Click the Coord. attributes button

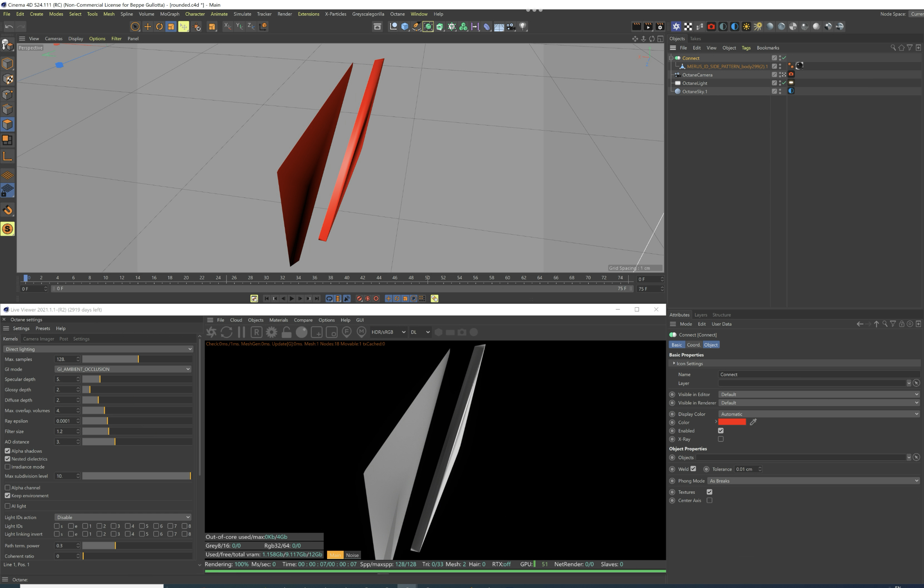(x=693, y=345)
